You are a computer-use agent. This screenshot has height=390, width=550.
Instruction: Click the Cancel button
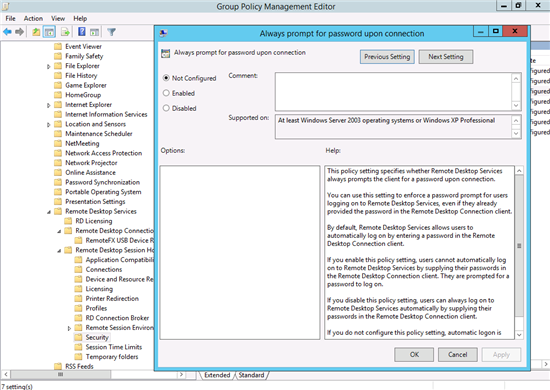pos(457,355)
